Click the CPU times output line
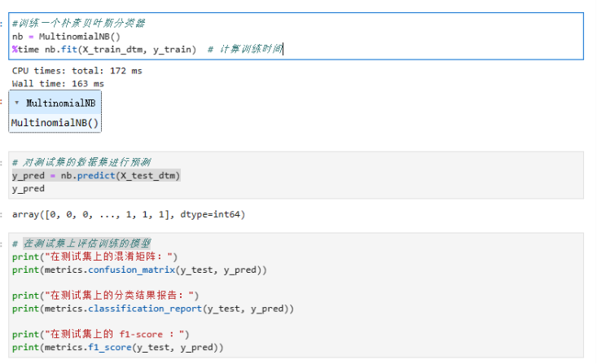Viewport: 597px width, 364px height. click(x=77, y=71)
